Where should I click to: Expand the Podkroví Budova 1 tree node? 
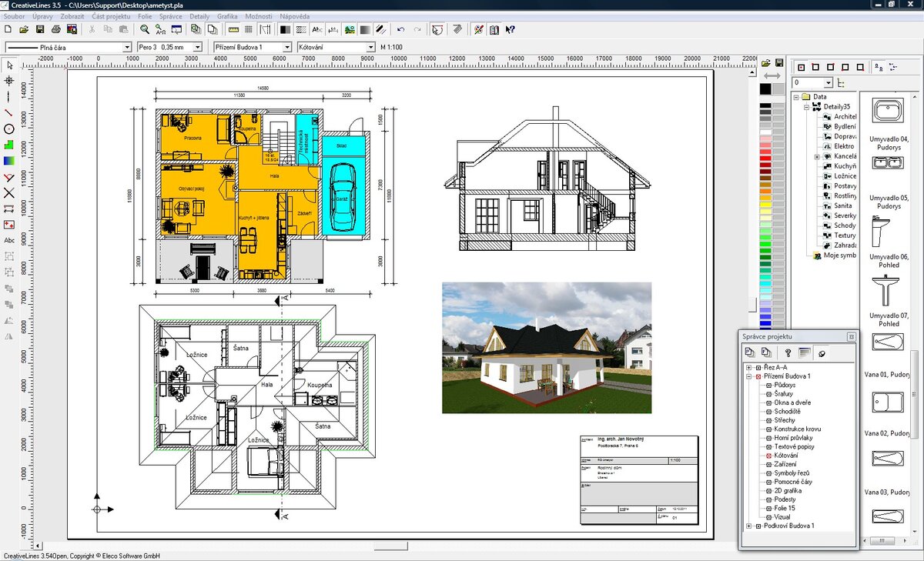(x=748, y=526)
